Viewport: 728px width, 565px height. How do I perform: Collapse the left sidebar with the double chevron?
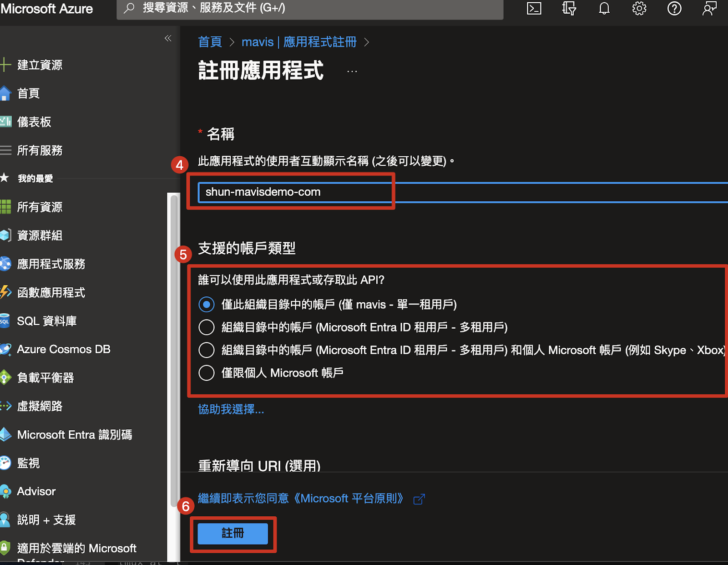point(168,38)
